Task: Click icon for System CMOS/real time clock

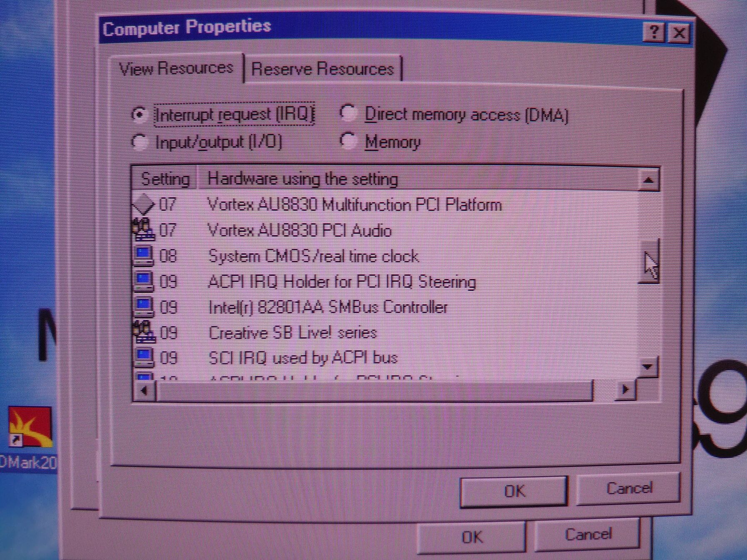Action: (143, 256)
